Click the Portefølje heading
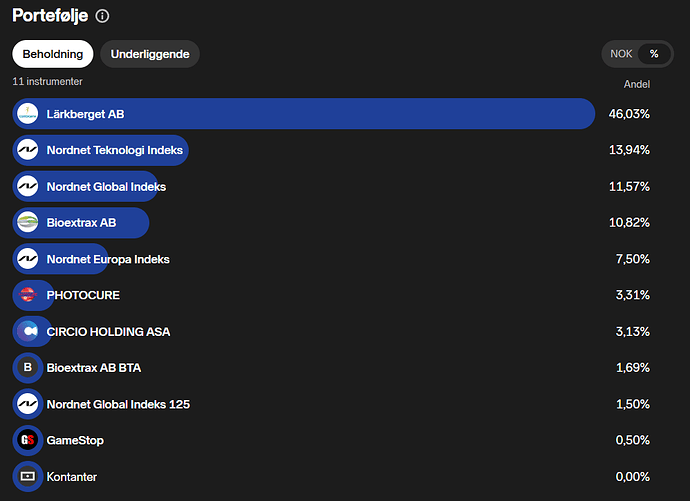This screenshot has height=501, width=690. pyautogui.click(x=49, y=16)
